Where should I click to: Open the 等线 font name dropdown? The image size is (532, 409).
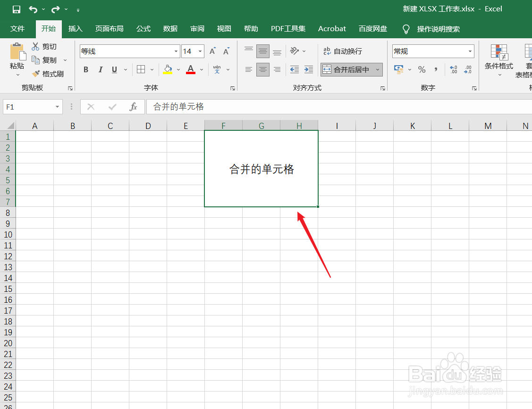[x=176, y=51]
